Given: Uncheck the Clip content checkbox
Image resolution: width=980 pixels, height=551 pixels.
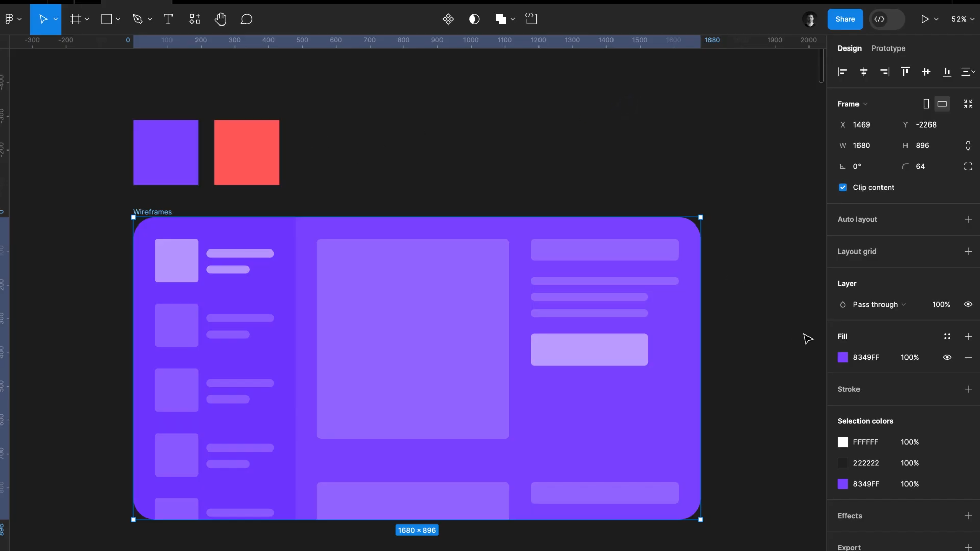Looking at the screenshot, I should [x=843, y=187].
